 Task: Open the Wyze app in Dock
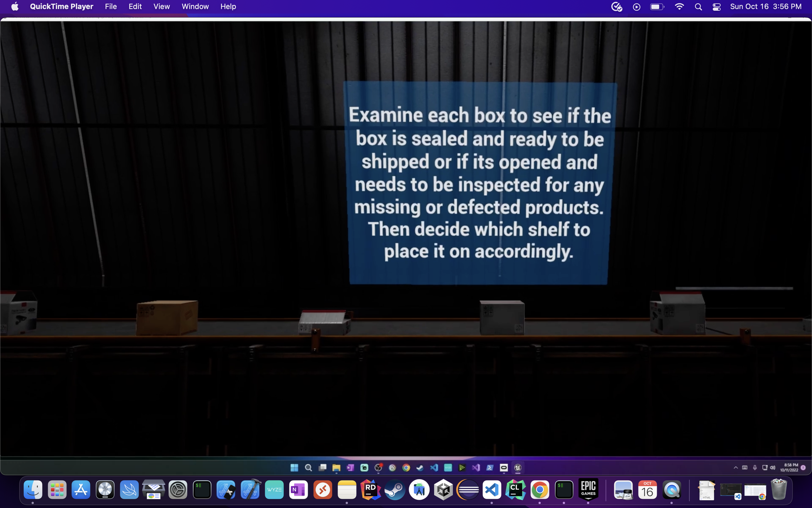click(274, 490)
